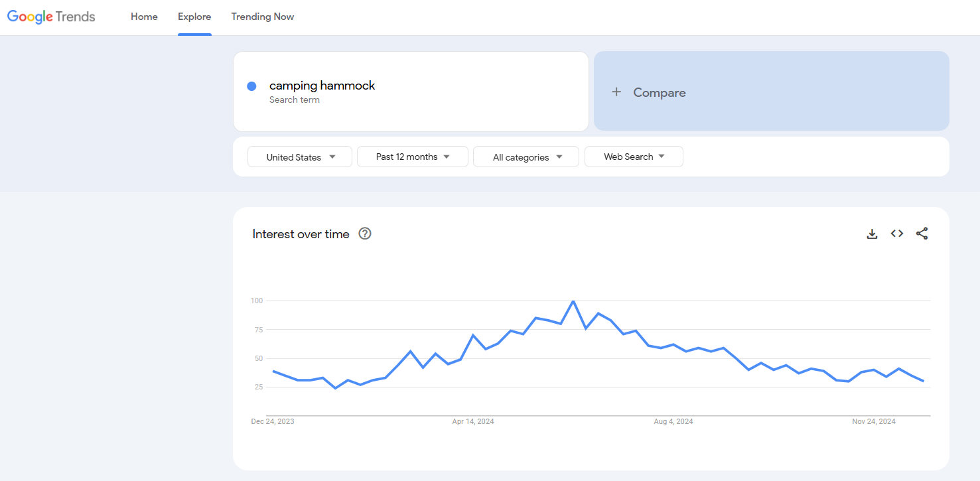Open the Past 12 months dropdown
Image resolution: width=980 pixels, height=481 pixels.
pyautogui.click(x=413, y=157)
